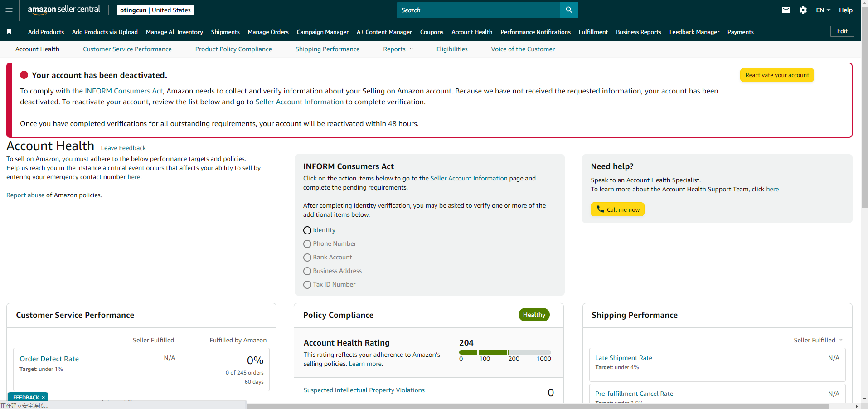Viewport: 868px width, 409px height.
Task: Select the Bank Account radio item
Action: tap(307, 258)
